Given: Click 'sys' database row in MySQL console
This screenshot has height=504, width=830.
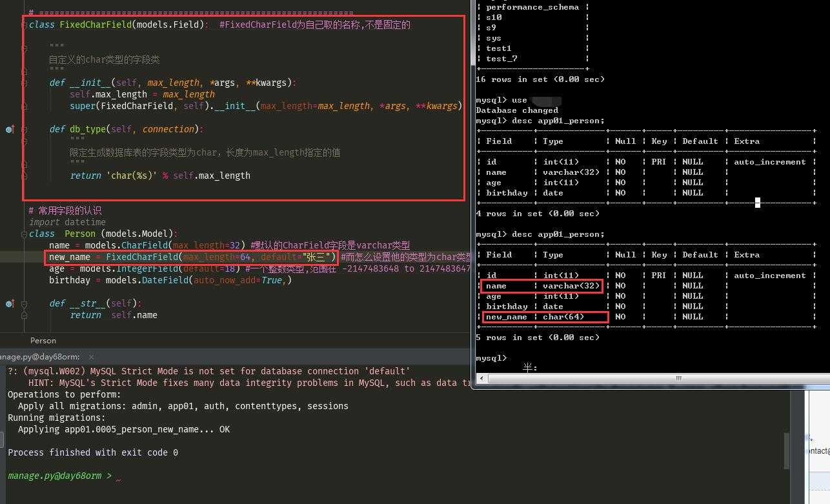Looking at the screenshot, I should [x=494, y=38].
